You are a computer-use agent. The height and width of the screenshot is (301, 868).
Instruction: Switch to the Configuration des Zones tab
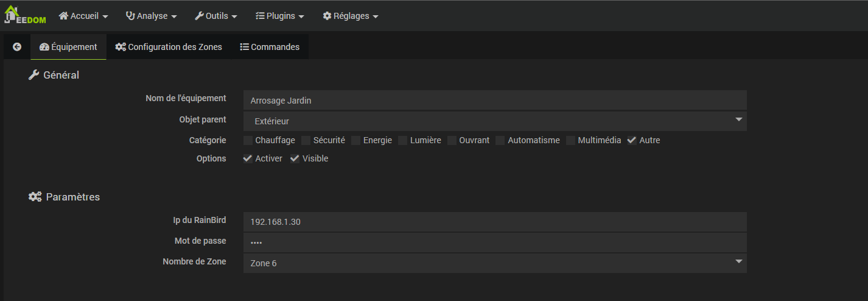pyautogui.click(x=169, y=47)
